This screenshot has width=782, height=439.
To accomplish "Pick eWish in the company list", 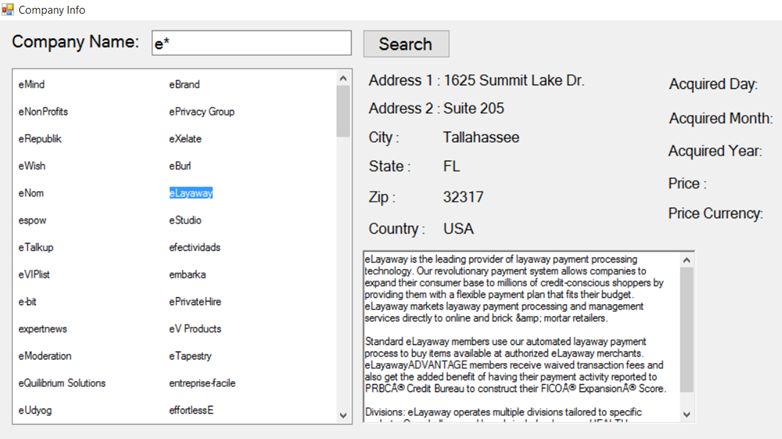I will pos(31,166).
